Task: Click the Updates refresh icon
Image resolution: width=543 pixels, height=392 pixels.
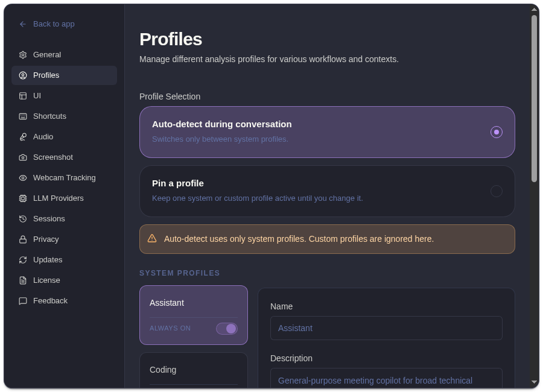Action: pyautogui.click(x=23, y=260)
